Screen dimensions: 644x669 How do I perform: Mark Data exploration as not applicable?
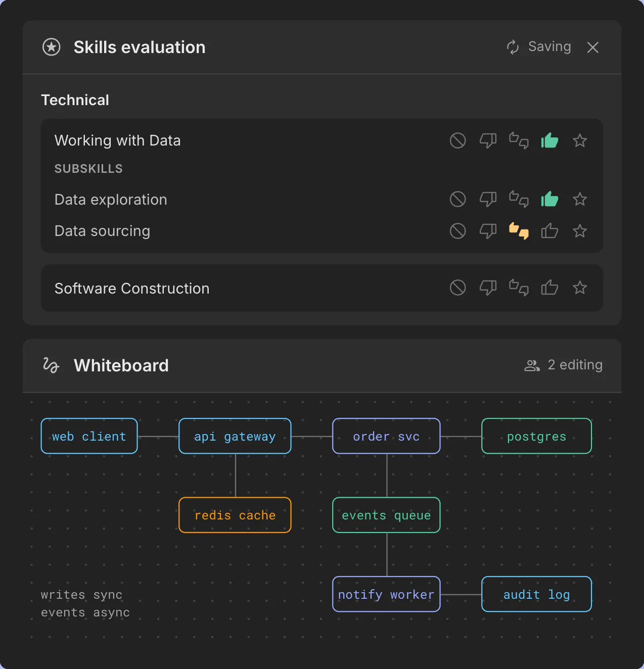[457, 199]
